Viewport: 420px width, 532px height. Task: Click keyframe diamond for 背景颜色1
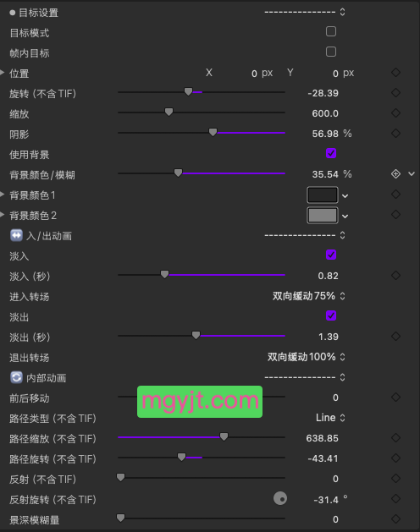pyautogui.click(x=395, y=195)
